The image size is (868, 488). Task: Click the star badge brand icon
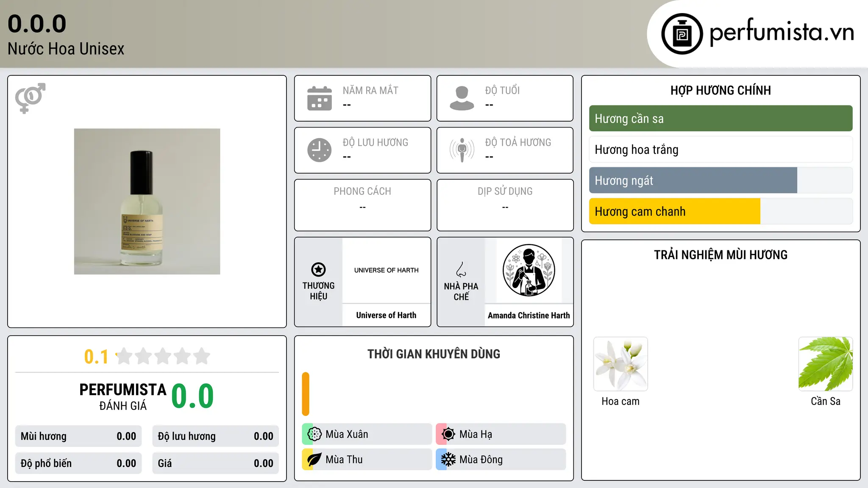318,269
